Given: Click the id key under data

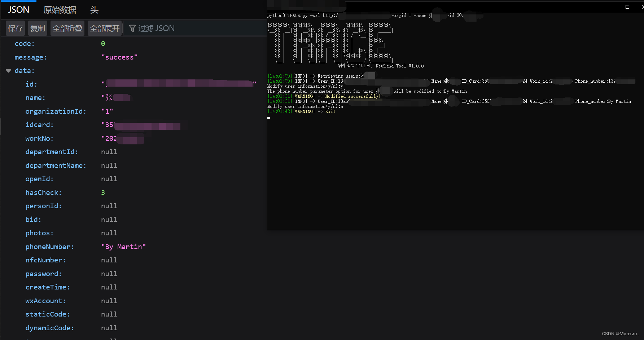Looking at the screenshot, I should coord(31,84).
